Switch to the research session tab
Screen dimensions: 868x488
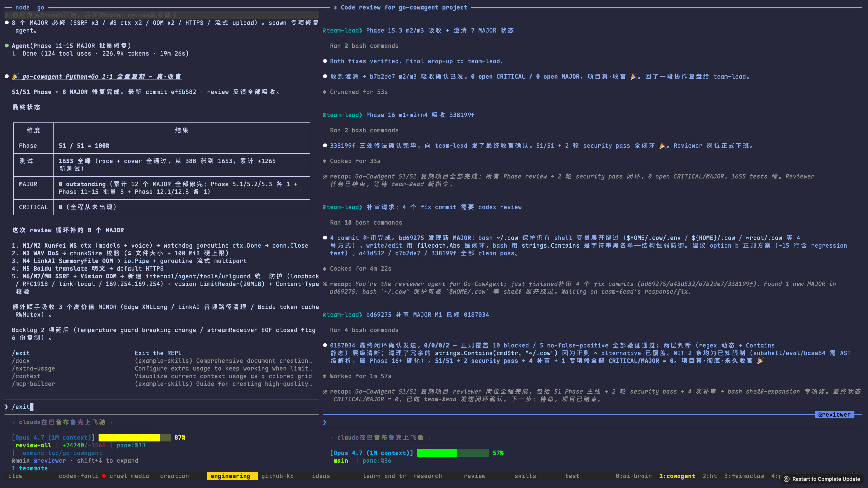[x=427, y=476]
